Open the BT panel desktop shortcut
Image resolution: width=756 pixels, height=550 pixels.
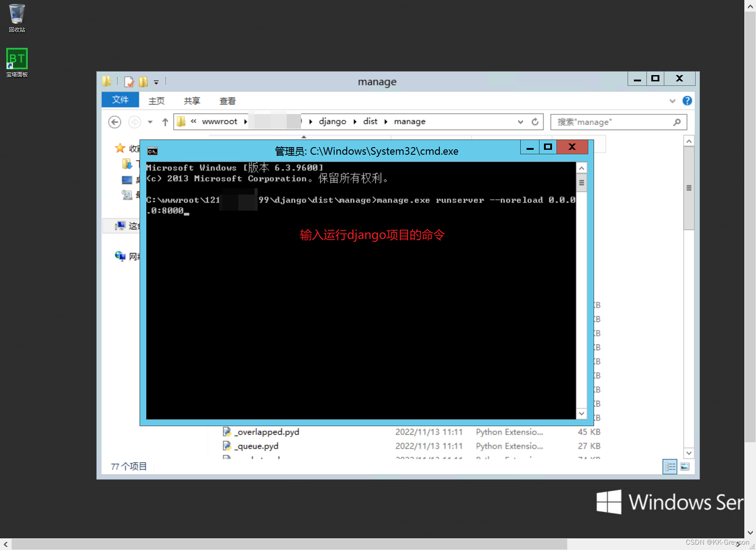tap(17, 63)
